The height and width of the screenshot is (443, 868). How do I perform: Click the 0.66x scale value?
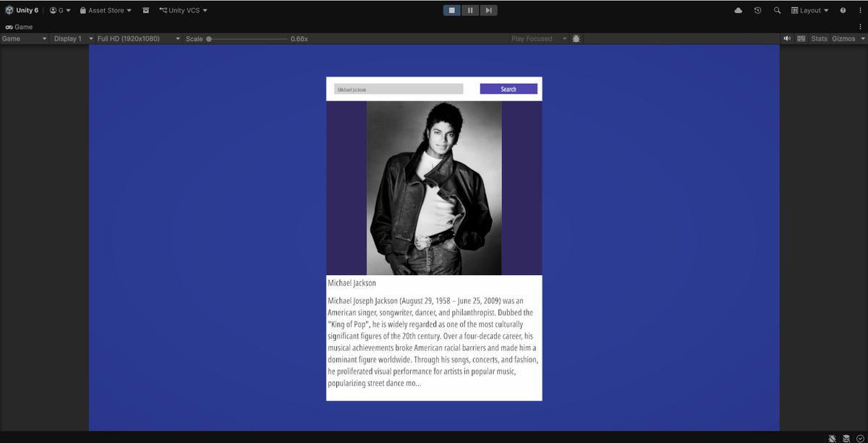pyautogui.click(x=299, y=39)
